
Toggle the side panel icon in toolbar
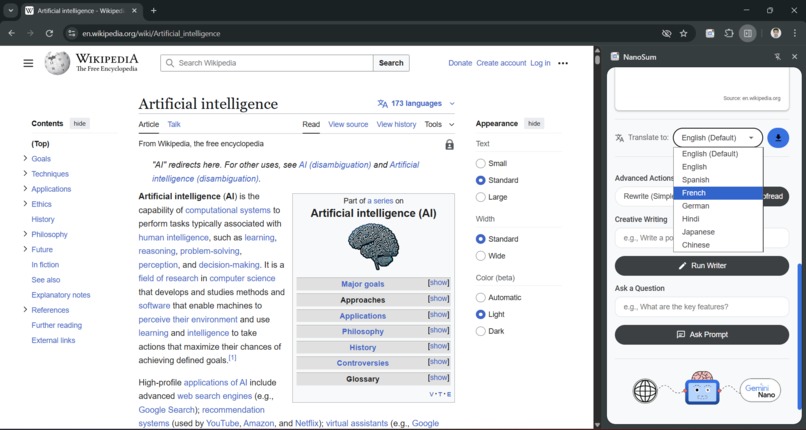748,33
